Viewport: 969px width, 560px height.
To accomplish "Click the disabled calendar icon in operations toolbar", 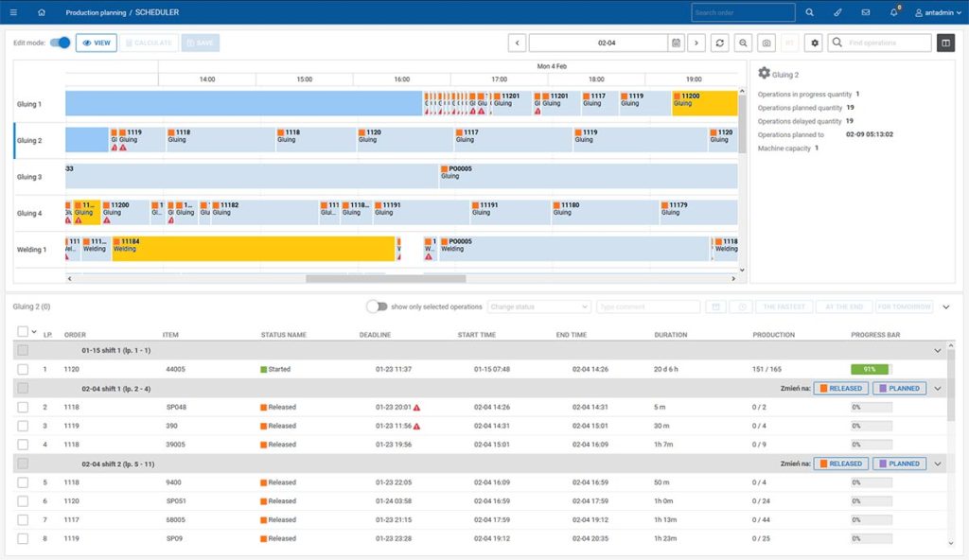I will (715, 306).
